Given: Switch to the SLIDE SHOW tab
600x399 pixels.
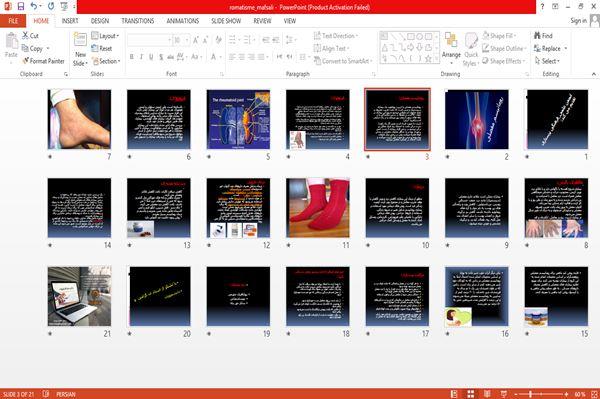Looking at the screenshot, I should 226,21.
